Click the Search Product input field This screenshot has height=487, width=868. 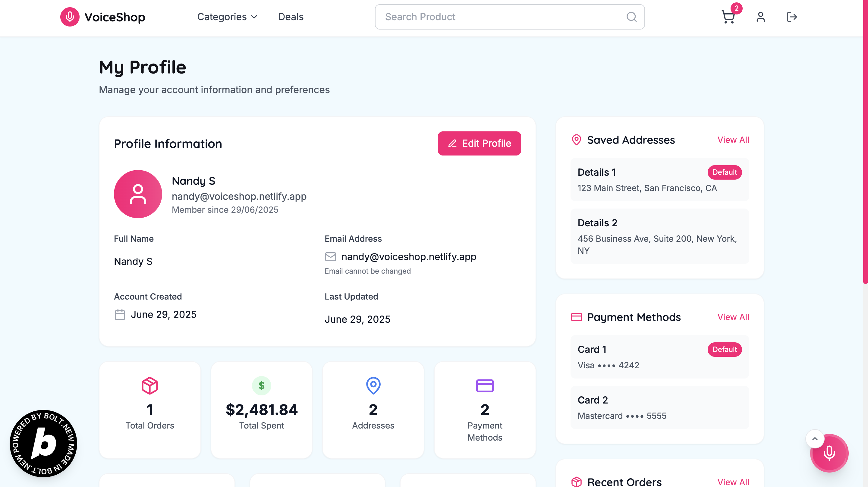pyautogui.click(x=502, y=17)
